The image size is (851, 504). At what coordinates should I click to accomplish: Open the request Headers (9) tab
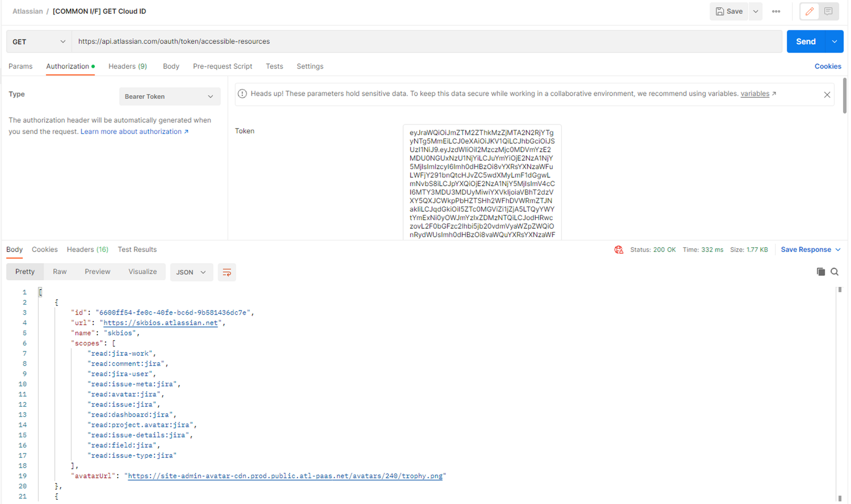click(128, 66)
